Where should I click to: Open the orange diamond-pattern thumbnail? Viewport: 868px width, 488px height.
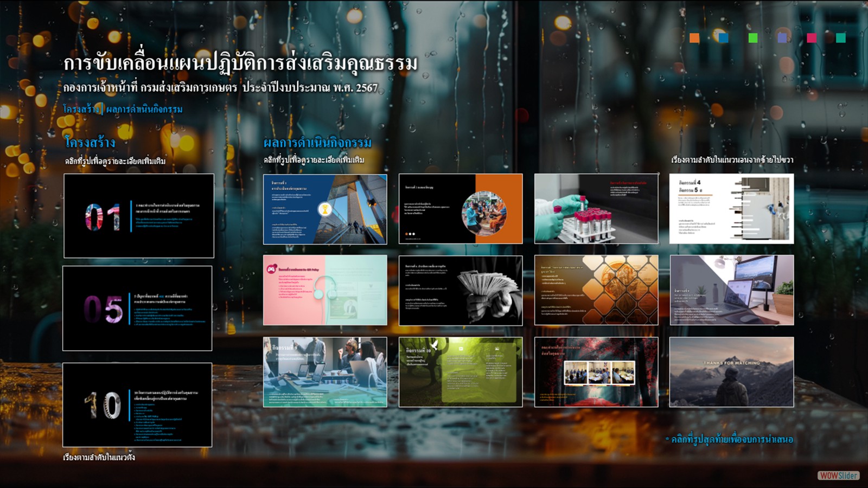tap(596, 290)
